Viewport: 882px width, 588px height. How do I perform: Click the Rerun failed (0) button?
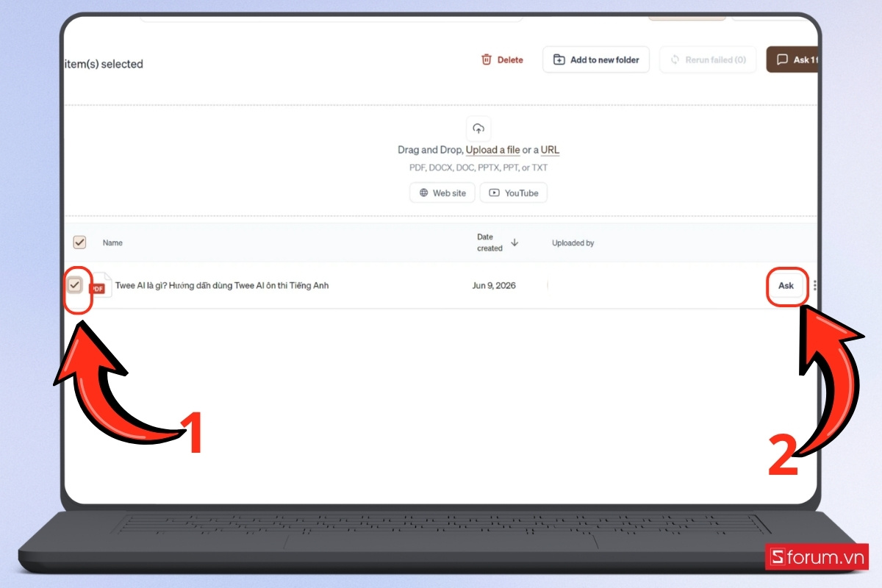pyautogui.click(x=708, y=60)
